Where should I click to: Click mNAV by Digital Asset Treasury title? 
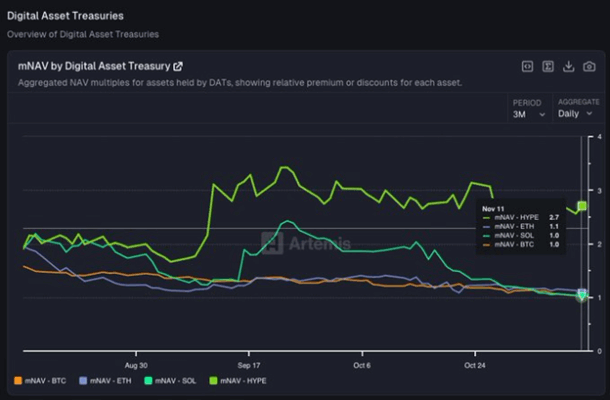pyautogui.click(x=94, y=66)
